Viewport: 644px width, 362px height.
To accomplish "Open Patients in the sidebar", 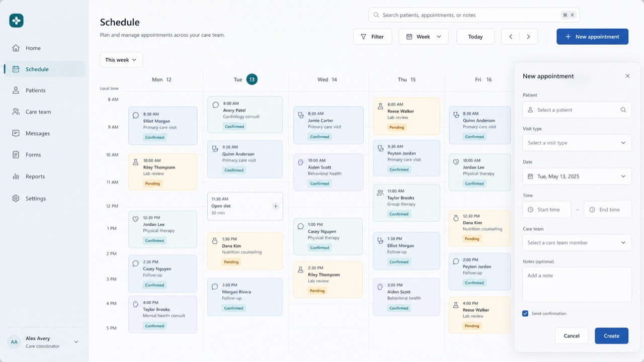I will [44, 90].
